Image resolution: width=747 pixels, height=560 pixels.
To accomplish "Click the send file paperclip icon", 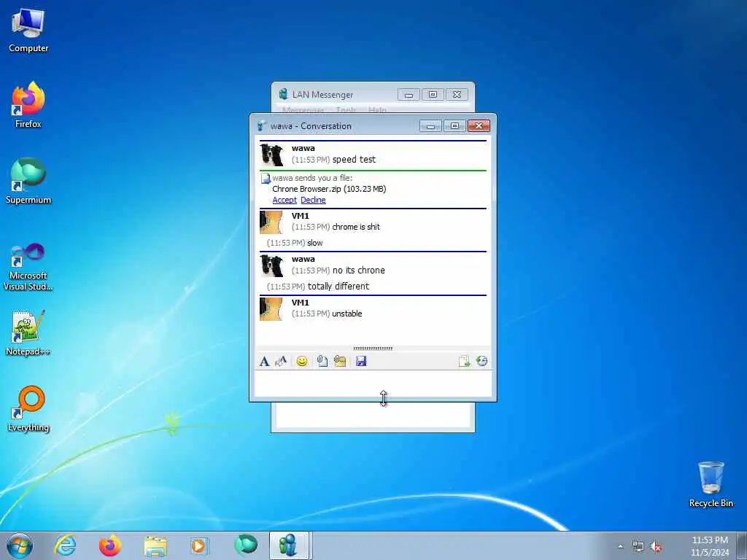I will coord(322,362).
